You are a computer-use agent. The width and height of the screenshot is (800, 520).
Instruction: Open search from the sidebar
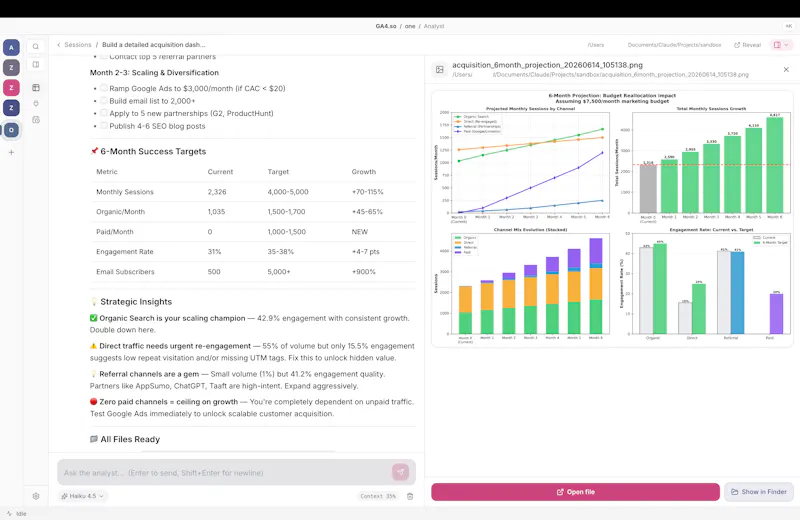[x=36, y=46]
